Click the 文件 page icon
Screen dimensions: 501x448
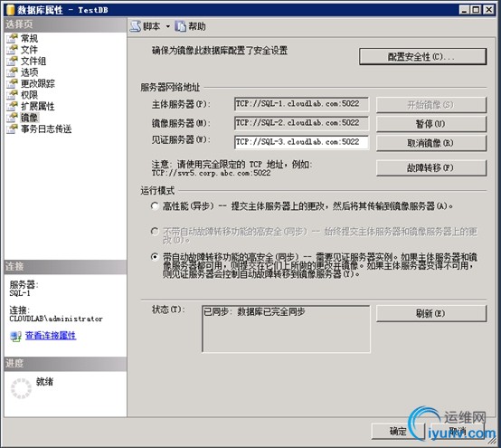point(12,50)
